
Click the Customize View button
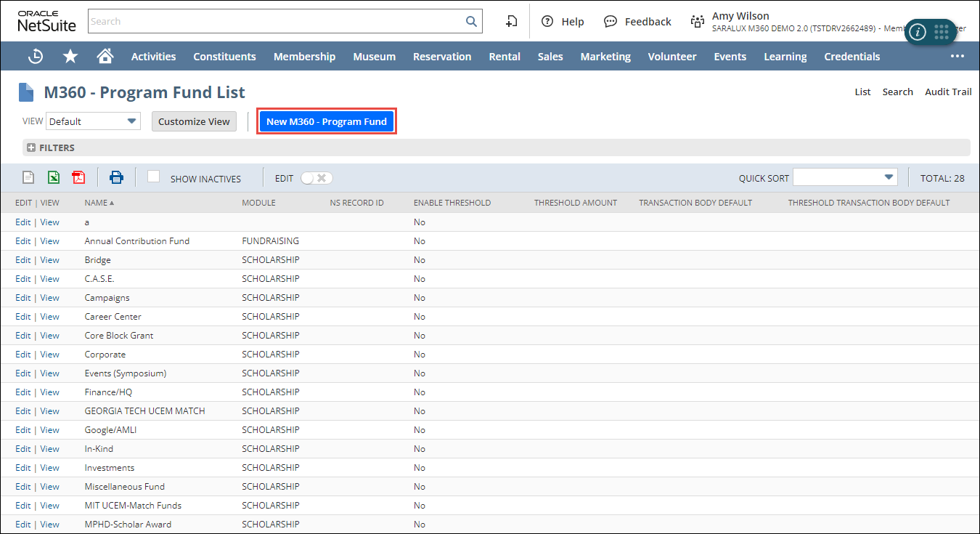point(194,121)
